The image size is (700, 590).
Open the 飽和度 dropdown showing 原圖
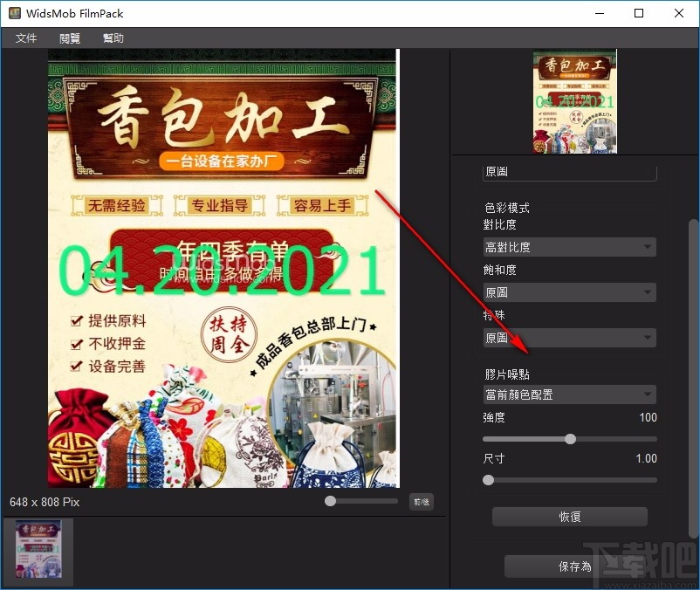pos(569,292)
